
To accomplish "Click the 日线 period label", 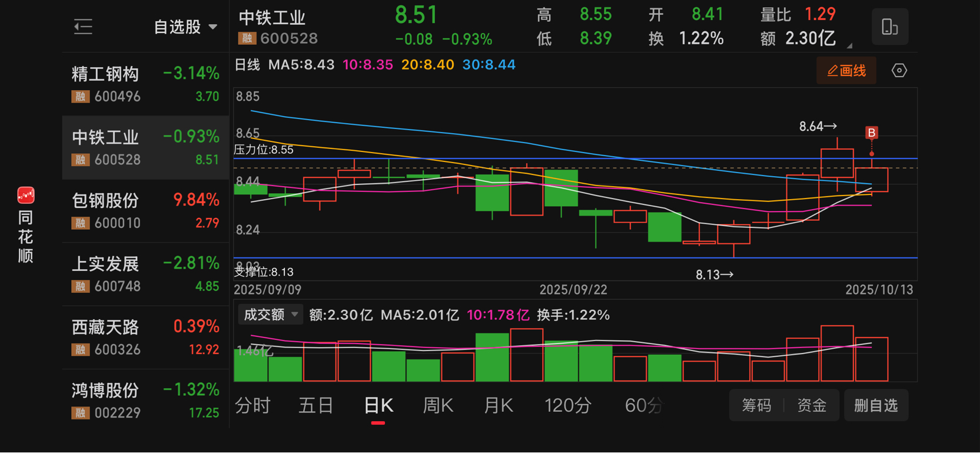I will [x=247, y=65].
